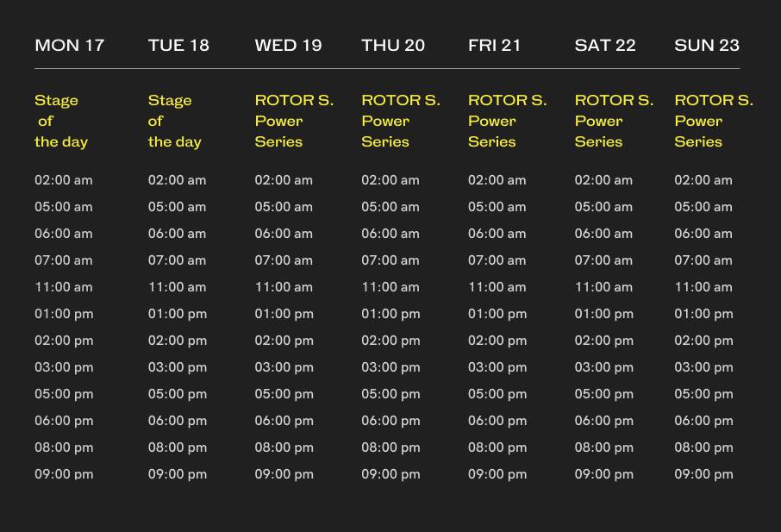
Task: Click Thursday's 06:00 am time slot
Action: [390, 234]
